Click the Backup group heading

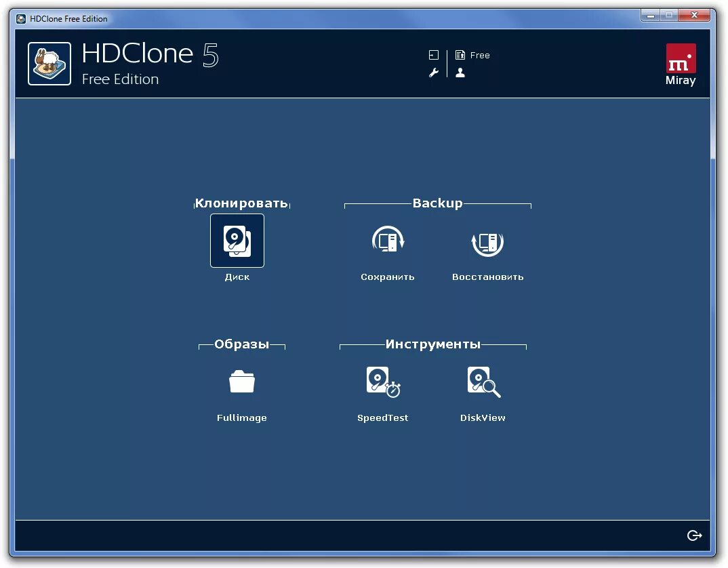tap(437, 203)
